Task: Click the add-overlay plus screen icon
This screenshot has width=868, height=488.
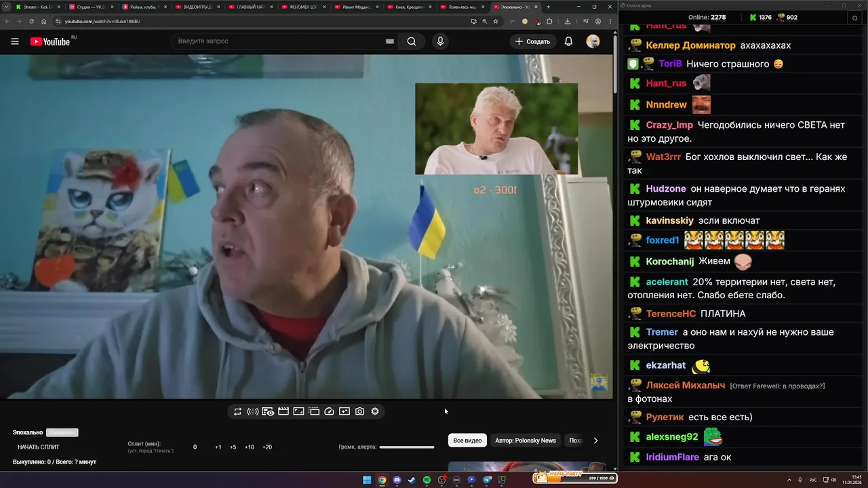Action: (344, 411)
